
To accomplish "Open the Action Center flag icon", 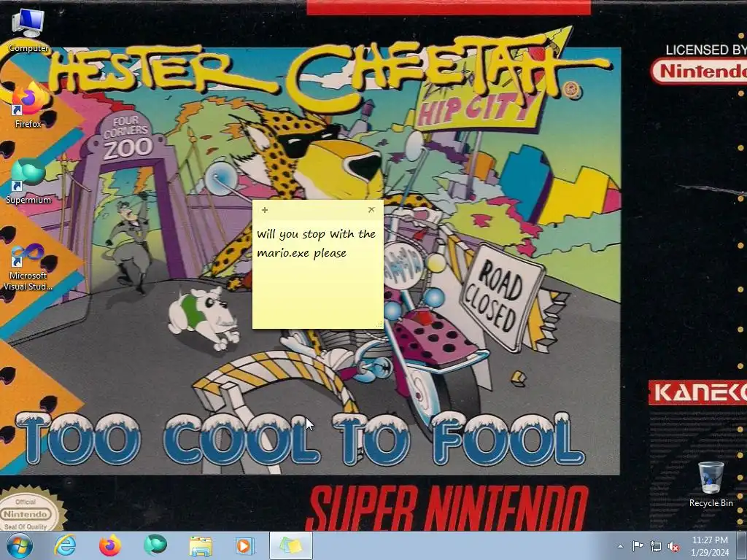I will (x=638, y=546).
